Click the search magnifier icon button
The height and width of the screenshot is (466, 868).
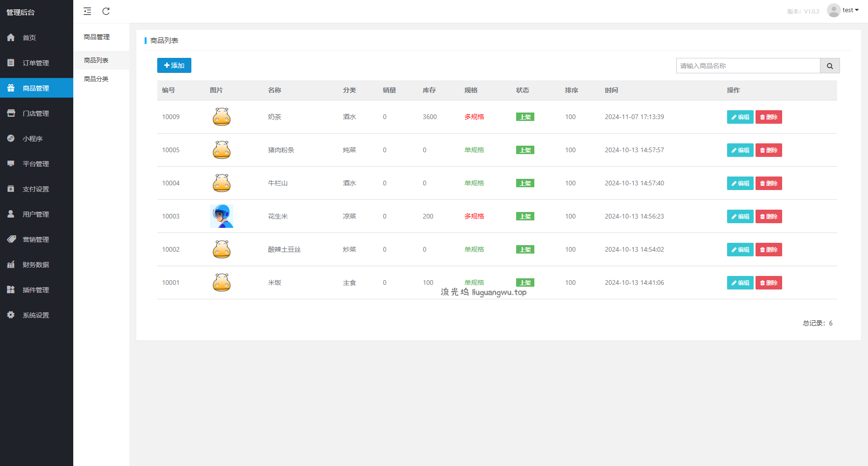pyautogui.click(x=830, y=66)
